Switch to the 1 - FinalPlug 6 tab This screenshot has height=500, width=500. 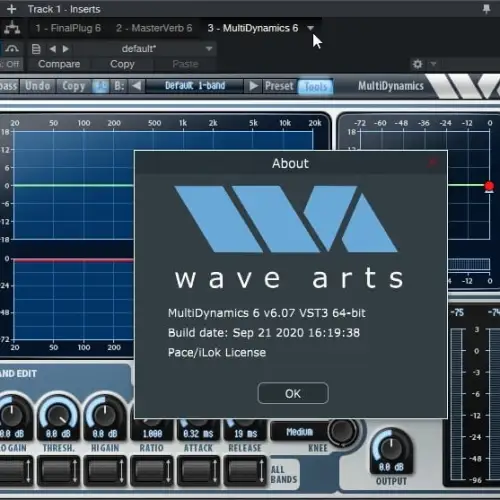(x=68, y=28)
